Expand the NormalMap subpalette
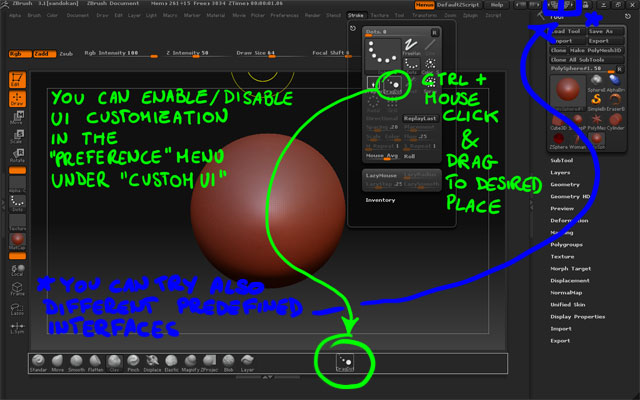This screenshot has height=400, width=640. coord(566,292)
